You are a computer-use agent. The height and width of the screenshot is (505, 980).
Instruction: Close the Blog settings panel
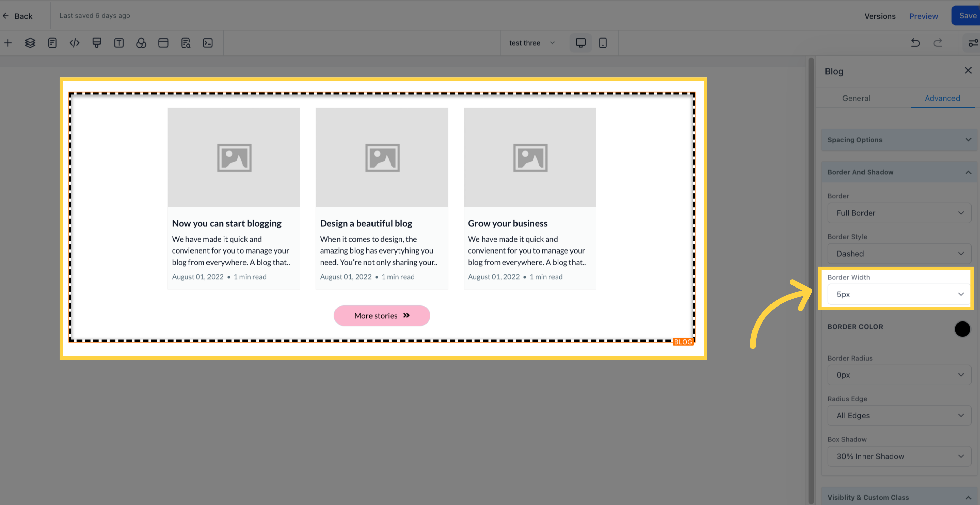click(x=968, y=70)
